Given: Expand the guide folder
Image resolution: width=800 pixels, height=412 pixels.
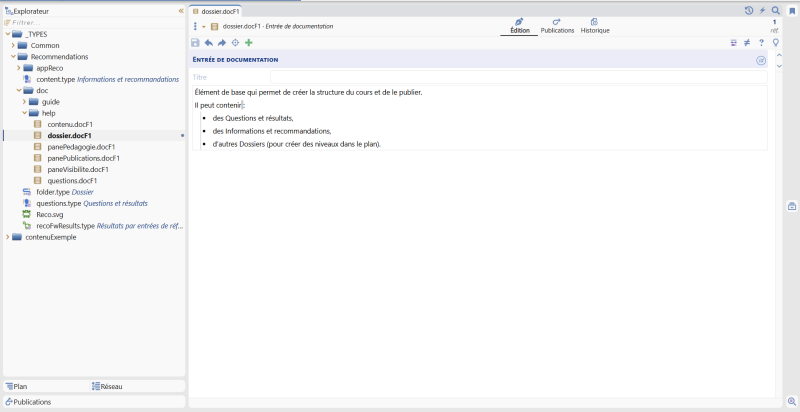Looking at the screenshot, I should [24, 102].
